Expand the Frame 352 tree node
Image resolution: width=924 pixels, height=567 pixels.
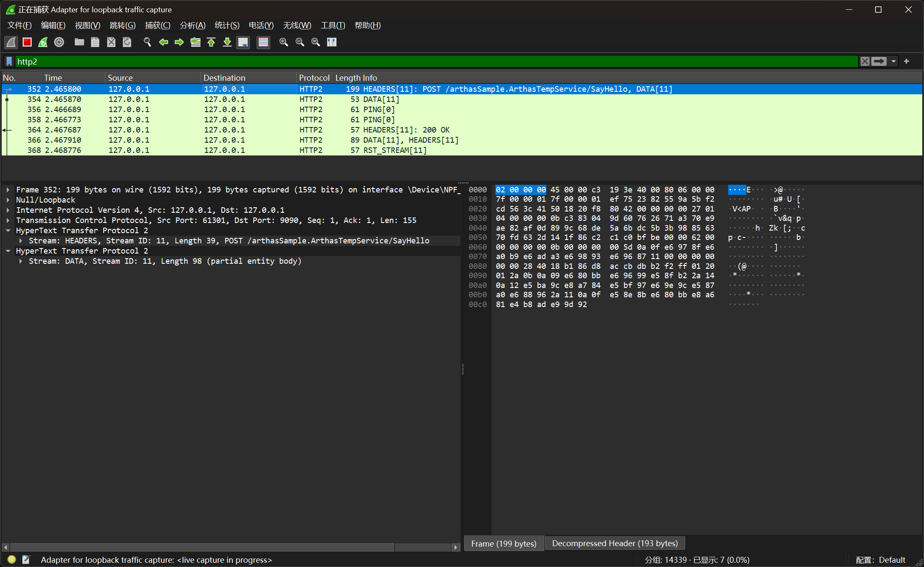pos(8,190)
